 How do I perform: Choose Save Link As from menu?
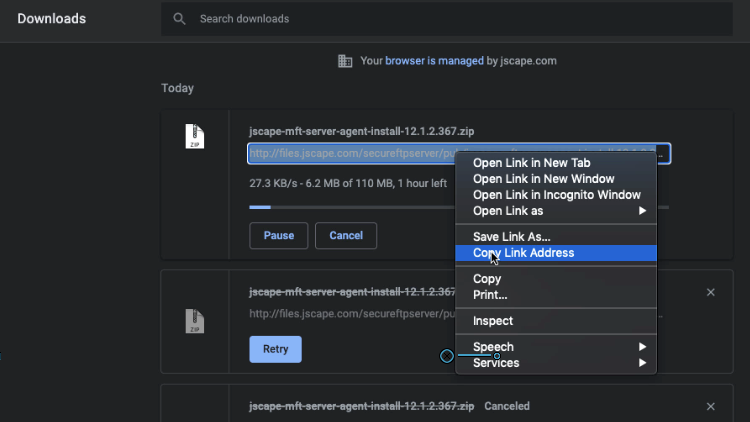511,237
